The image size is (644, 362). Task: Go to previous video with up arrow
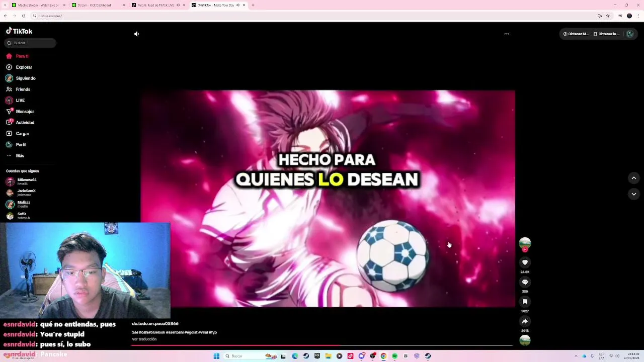[x=634, y=178]
